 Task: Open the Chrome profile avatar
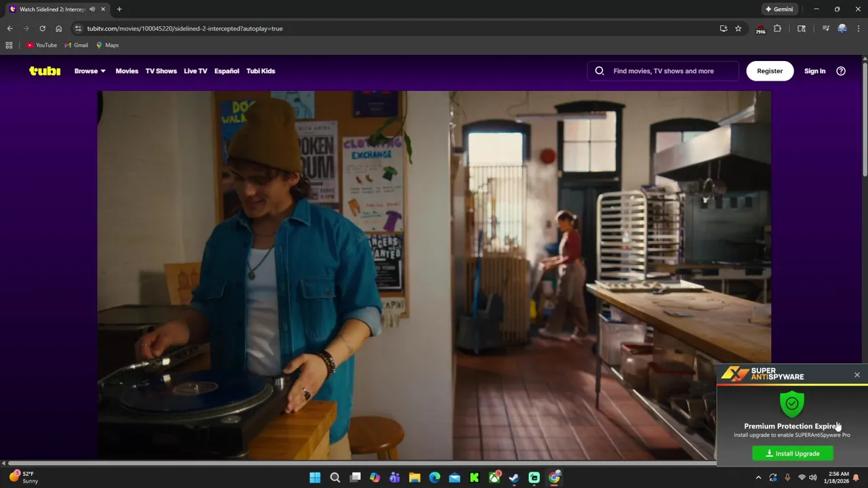coord(842,28)
